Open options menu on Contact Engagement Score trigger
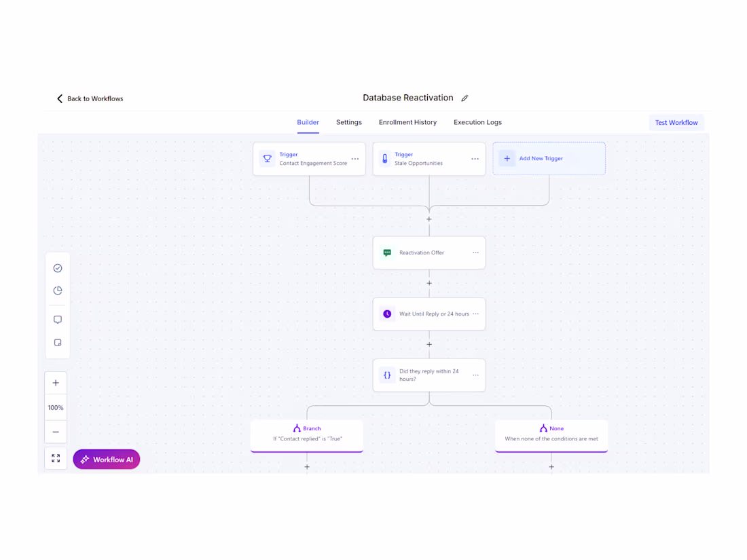The height and width of the screenshot is (560, 747). coord(354,158)
